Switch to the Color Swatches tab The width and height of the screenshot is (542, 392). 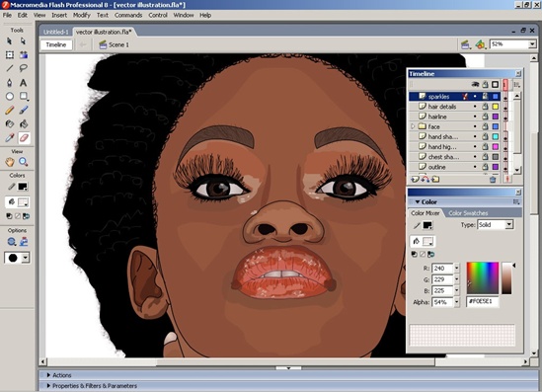coord(468,213)
